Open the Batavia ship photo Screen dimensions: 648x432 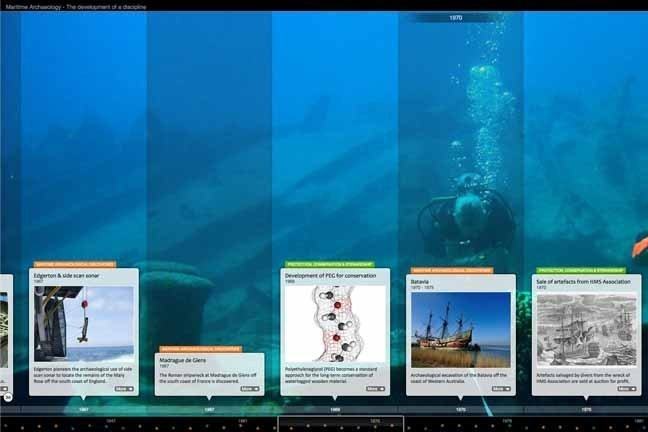click(x=460, y=329)
